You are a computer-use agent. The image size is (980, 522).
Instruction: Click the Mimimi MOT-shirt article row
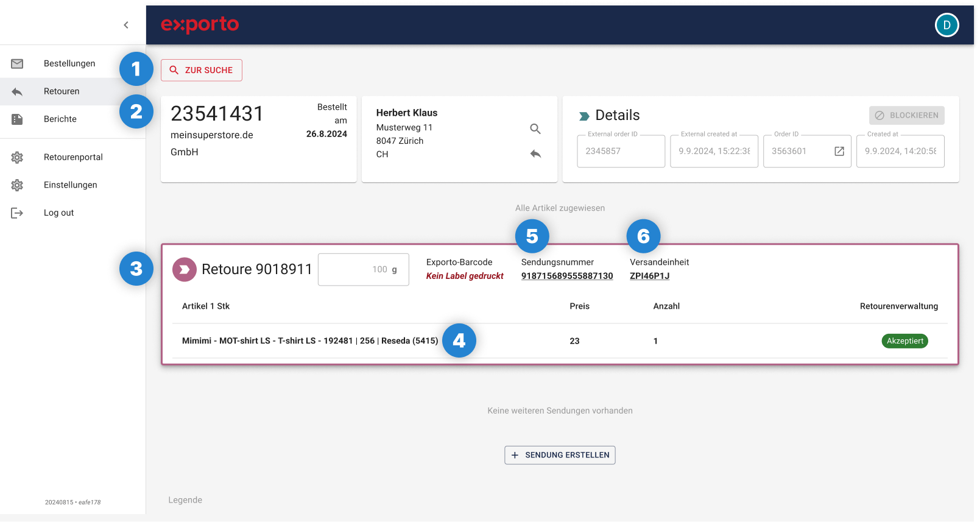point(560,340)
